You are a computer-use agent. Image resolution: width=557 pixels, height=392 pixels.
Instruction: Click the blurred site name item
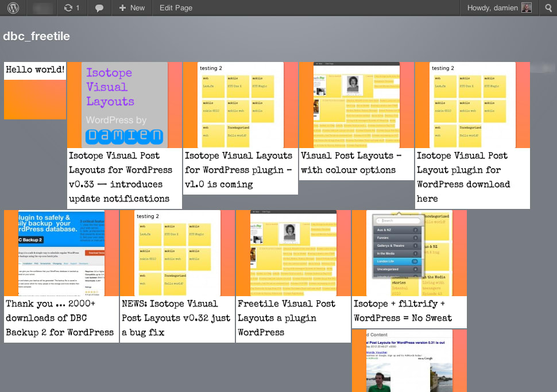[x=42, y=8]
